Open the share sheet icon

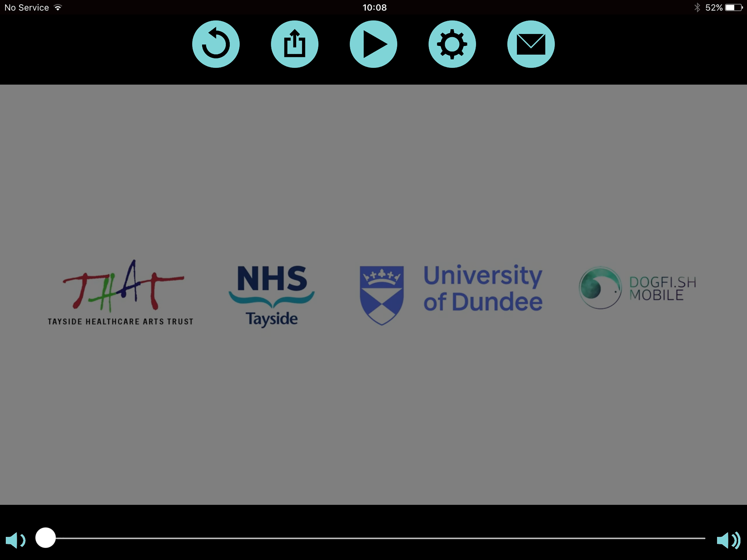(294, 44)
